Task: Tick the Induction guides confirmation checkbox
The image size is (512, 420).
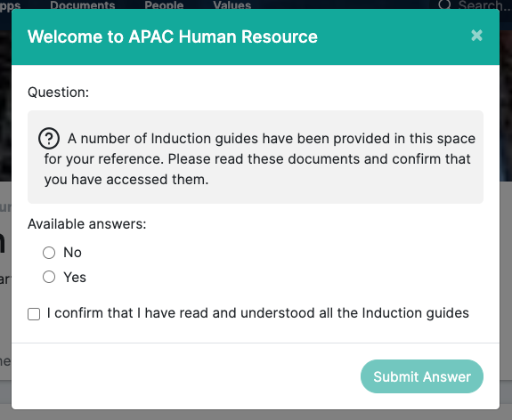Action: (x=34, y=314)
